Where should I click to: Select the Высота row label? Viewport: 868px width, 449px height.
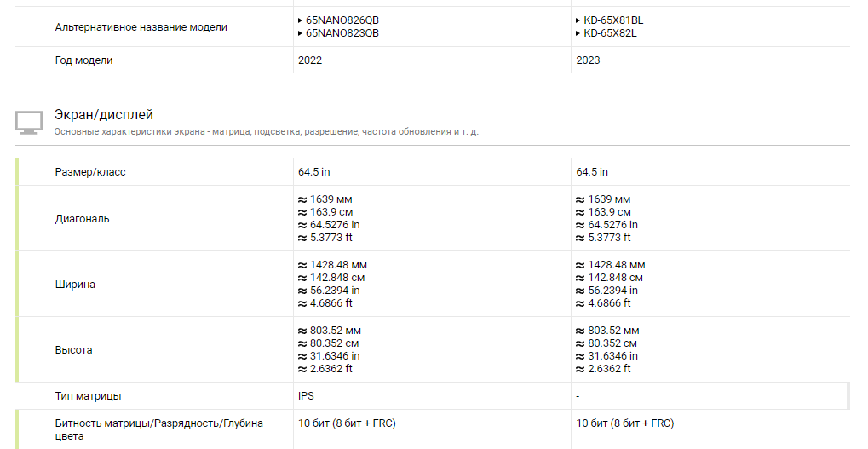pos(73,350)
